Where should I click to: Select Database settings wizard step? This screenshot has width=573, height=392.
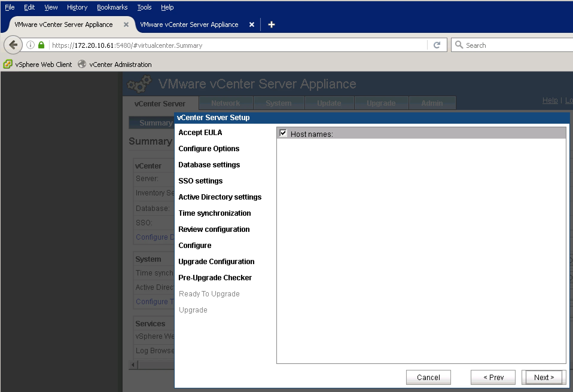point(209,165)
